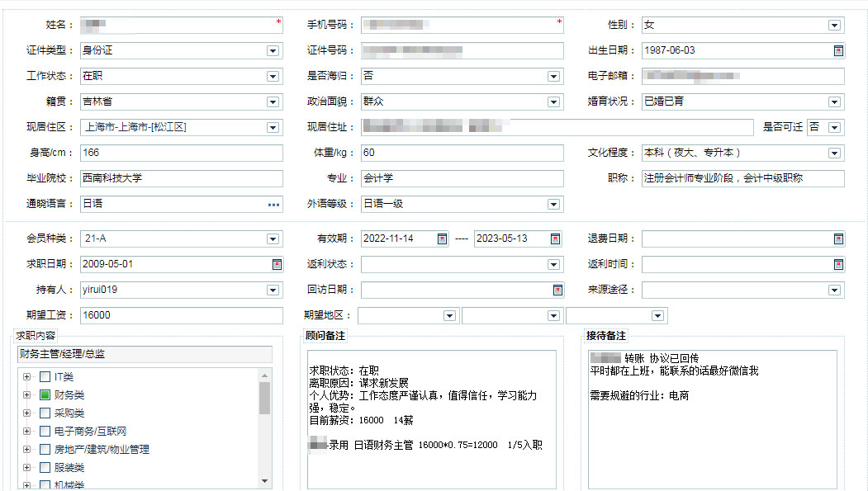
Task: Open the first 期望地区 dropdown
Action: coord(449,316)
